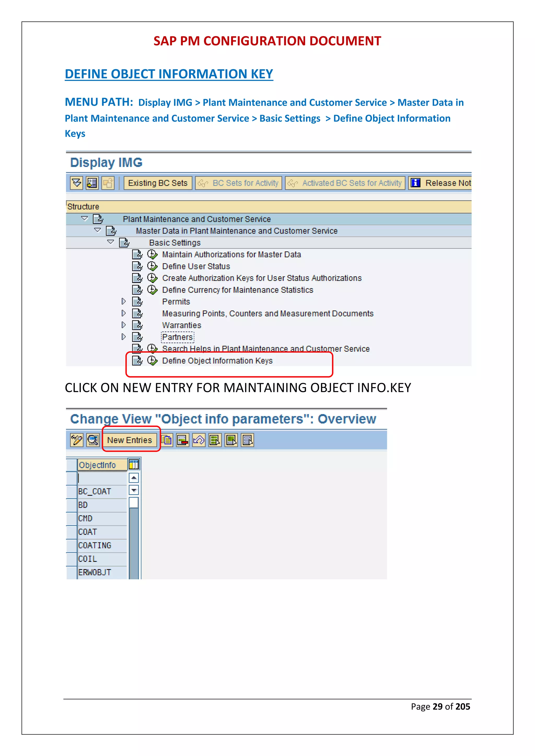Screen dimensions: 535x756
Task: Open table settings icon beside ObjectInfo header
Action: (134, 465)
